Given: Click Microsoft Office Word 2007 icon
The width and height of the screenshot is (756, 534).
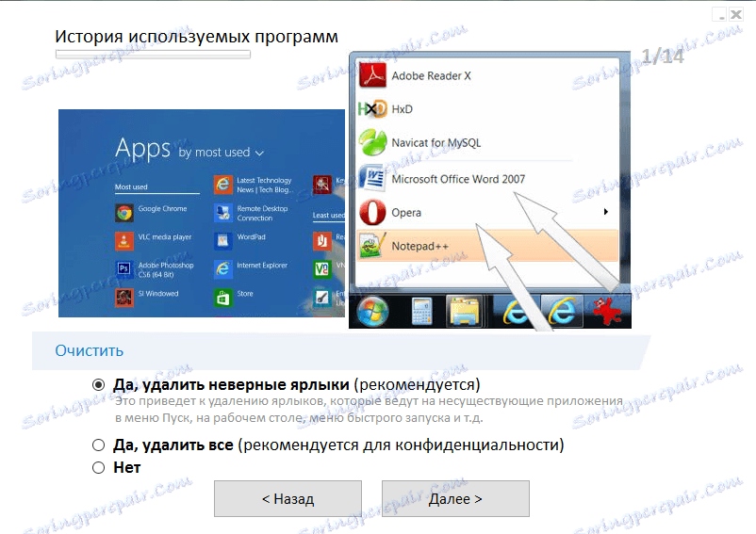Looking at the screenshot, I should point(372,179).
